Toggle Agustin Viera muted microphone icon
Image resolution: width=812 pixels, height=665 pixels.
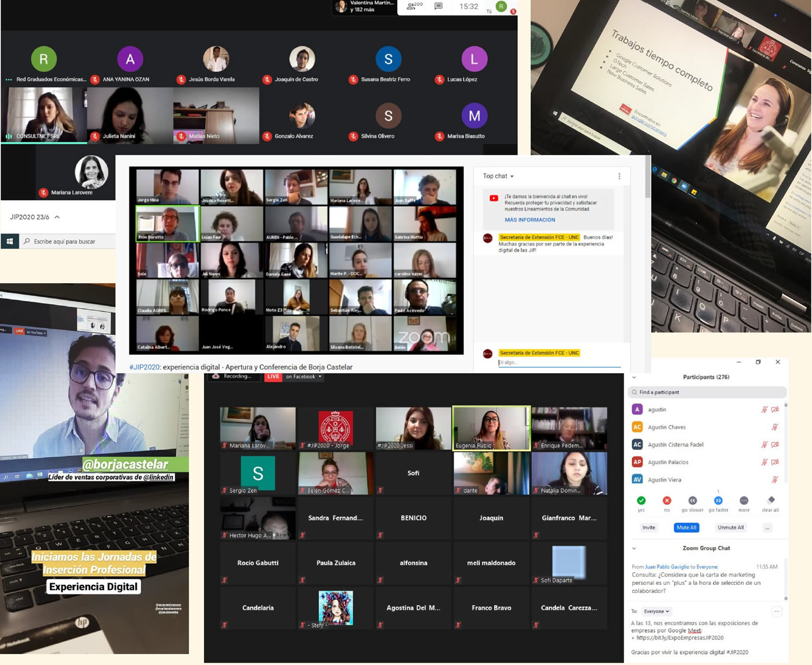click(x=775, y=479)
